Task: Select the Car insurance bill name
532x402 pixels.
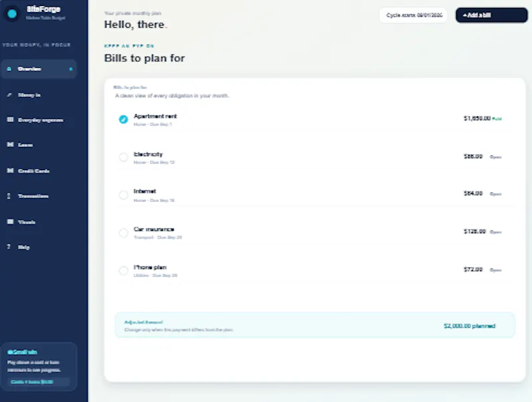Action: click(x=154, y=229)
